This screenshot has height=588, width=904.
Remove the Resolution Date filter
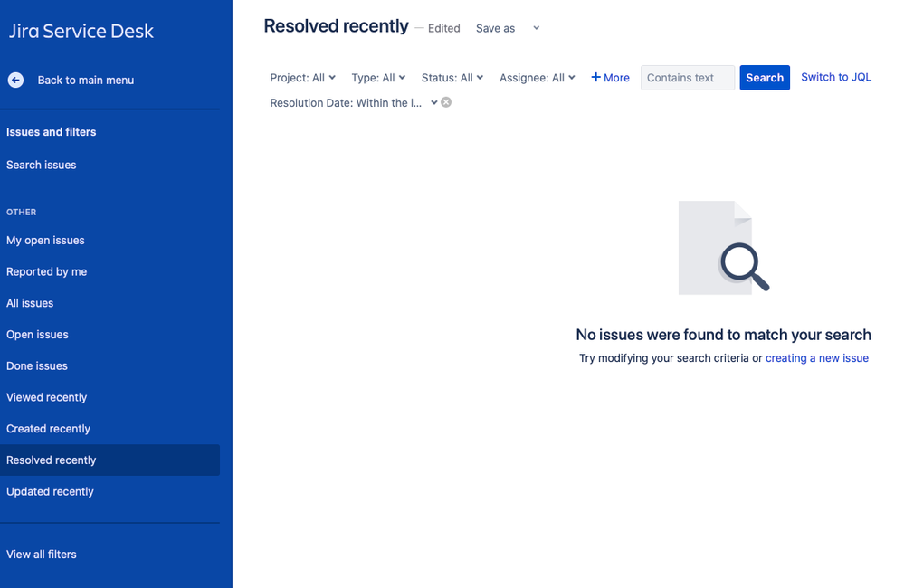tap(446, 102)
